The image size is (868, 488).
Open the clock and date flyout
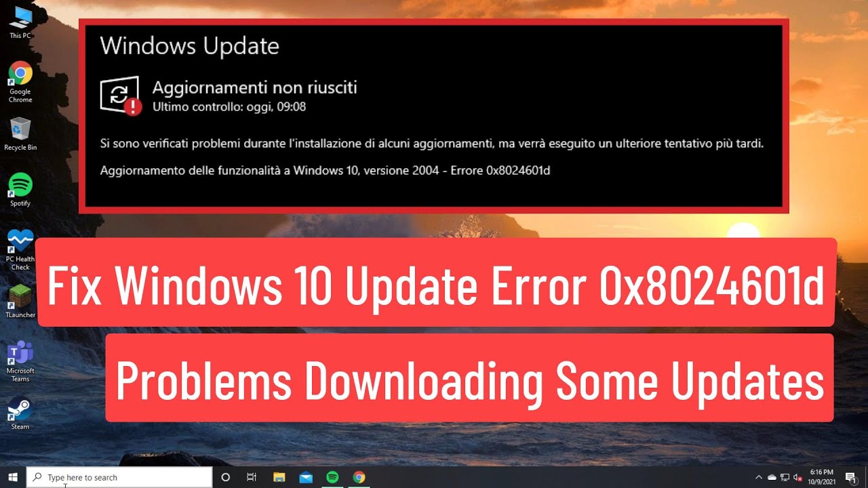[821, 477]
